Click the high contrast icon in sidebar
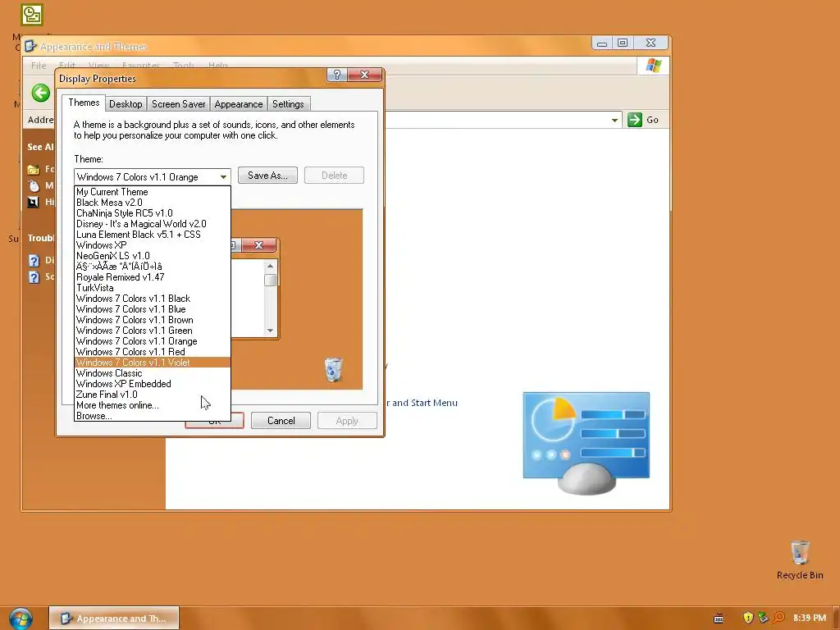840x630 pixels. click(33, 202)
